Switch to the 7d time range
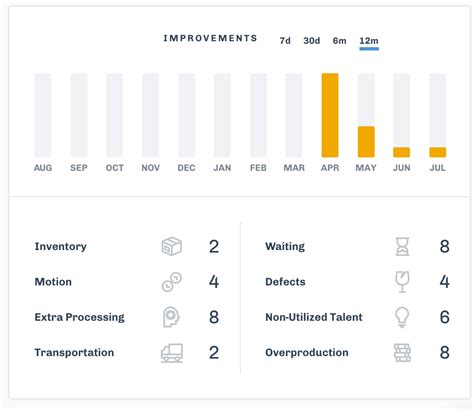Viewport: 474px width, 410px height. [x=285, y=41]
